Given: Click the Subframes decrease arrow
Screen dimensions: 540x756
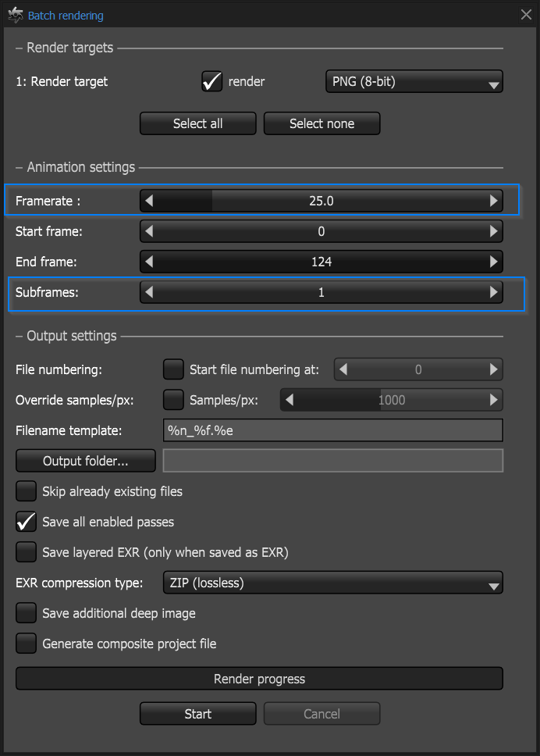Looking at the screenshot, I should [x=149, y=292].
